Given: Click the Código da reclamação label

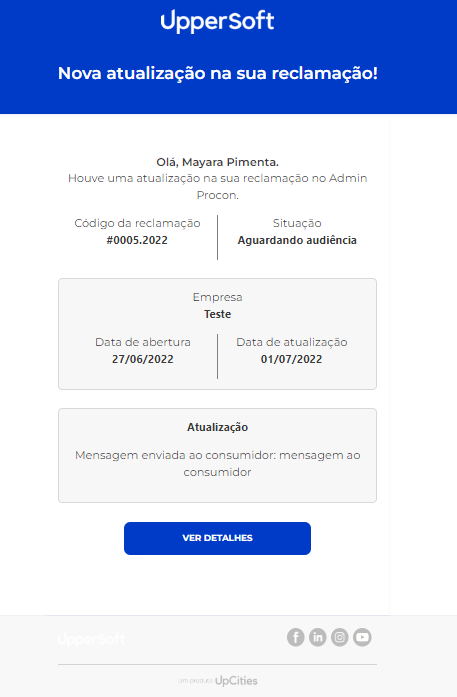Looking at the screenshot, I should tap(137, 223).
